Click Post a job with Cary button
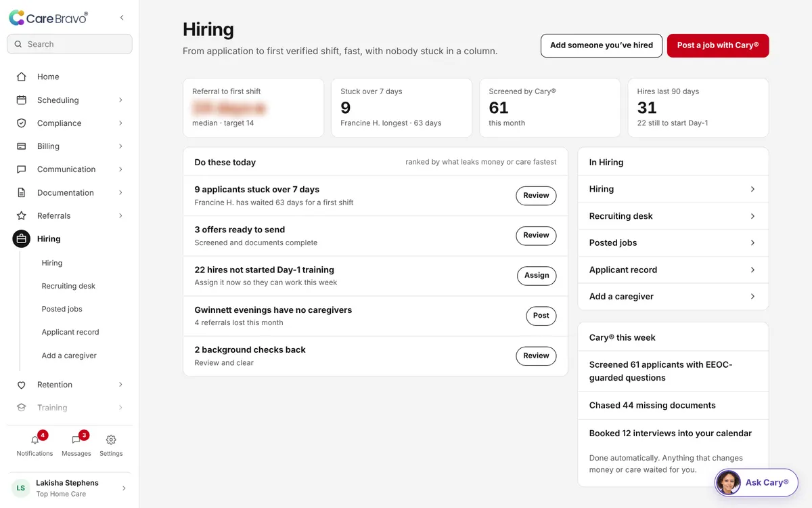Screen dimensions: 812x508 click(x=718, y=45)
